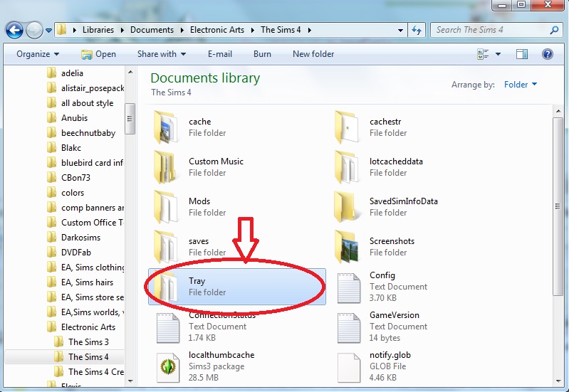
Task: Go back with the blue Back arrow
Action: pyautogui.click(x=14, y=30)
